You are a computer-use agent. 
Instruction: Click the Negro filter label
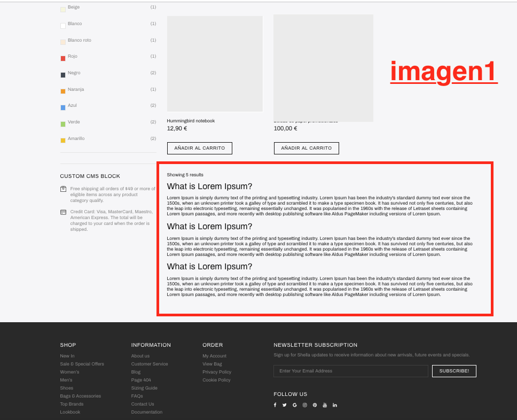74,73
